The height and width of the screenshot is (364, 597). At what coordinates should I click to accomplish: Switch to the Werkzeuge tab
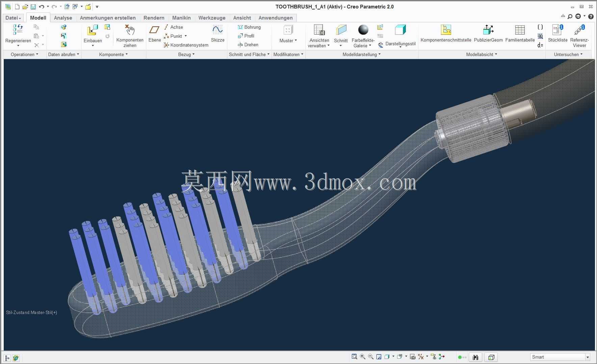[x=212, y=18]
